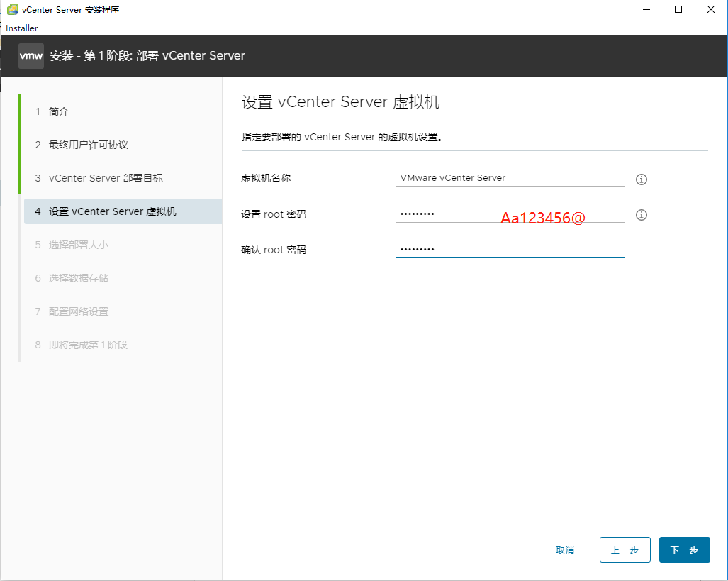Click the 确认 root 密码 field
Viewport: 728px width, 581px height.
[510, 250]
